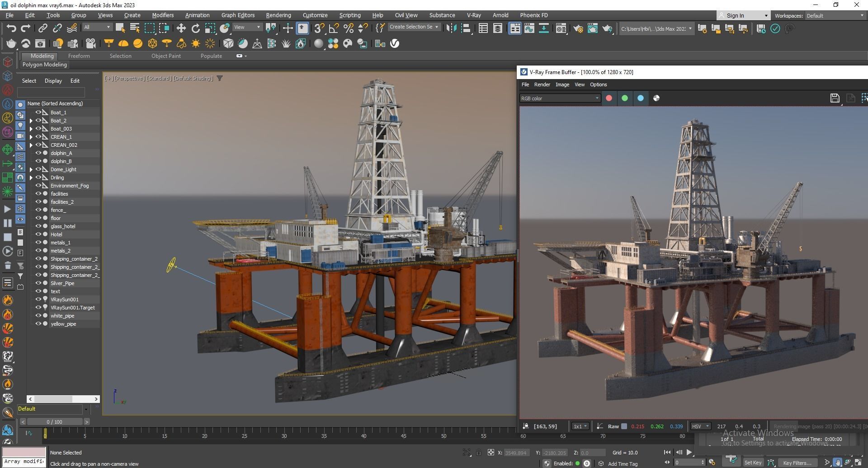Image resolution: width=868 pixels, height=468 pixels.
Task: Click the 0 / 100 time slider
Action: [54, 421]
